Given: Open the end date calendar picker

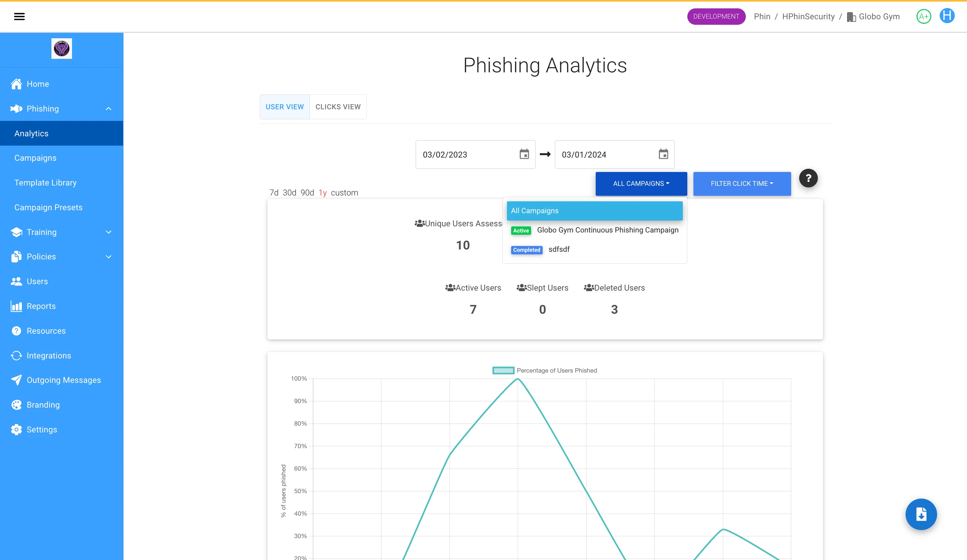Looking at the screenshot, I should (x=664, y=154).
